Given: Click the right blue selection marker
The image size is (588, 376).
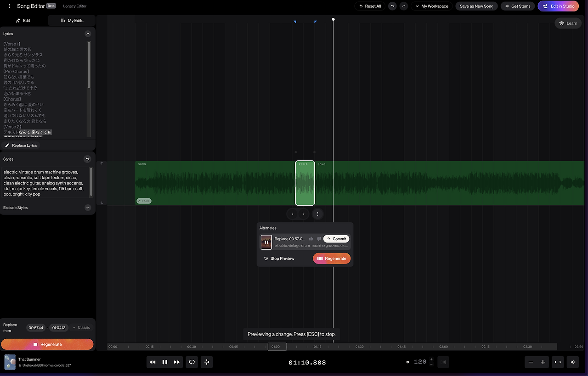Looking at the screenshot, I should 316,22.
